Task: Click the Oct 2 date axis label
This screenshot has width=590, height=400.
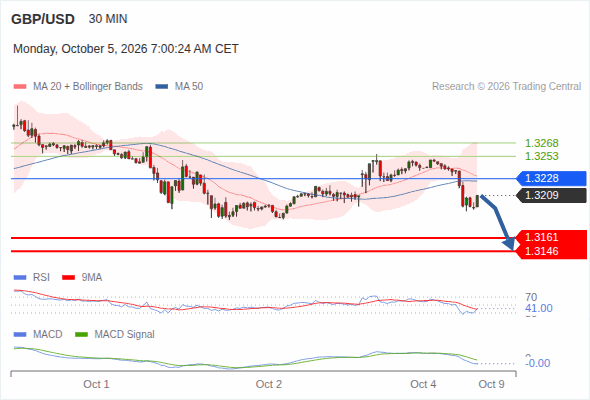Action: click(x=269, y=385)
